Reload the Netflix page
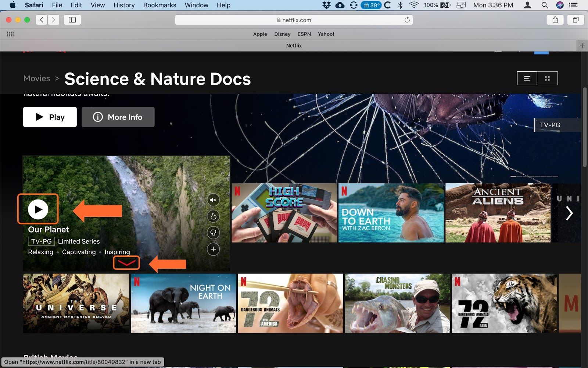Screen dimensions: 588x368 click(407, 20)
